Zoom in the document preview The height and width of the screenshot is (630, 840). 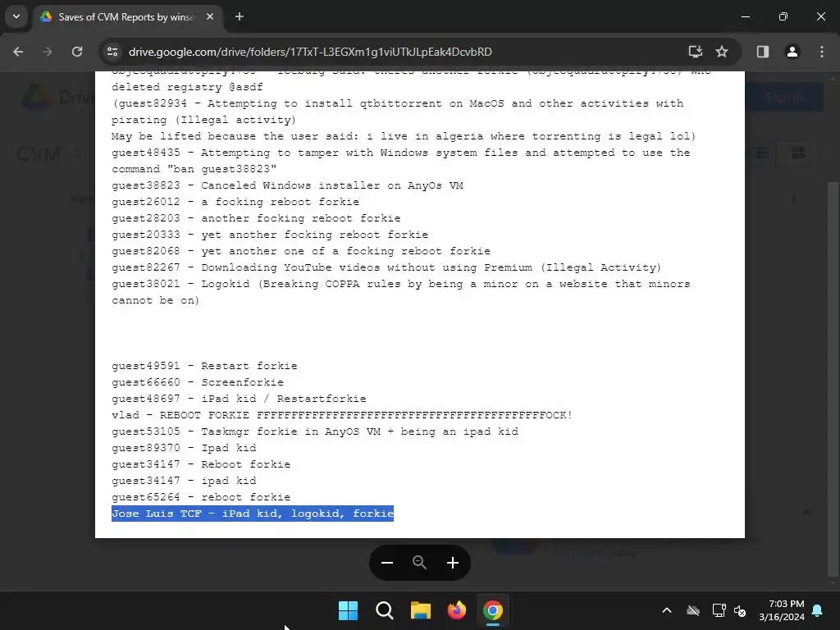[x=453, y=563]
